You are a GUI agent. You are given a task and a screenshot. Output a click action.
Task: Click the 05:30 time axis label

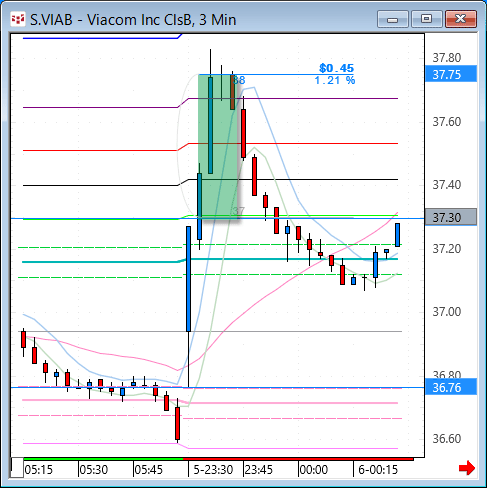tap(94, 470)
